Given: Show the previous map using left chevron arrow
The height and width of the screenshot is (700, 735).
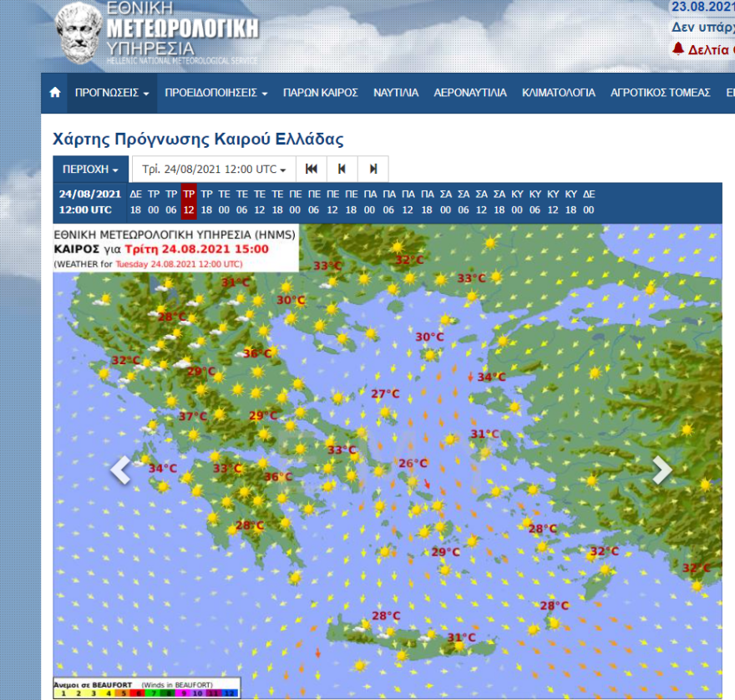Looking at the screenshot, I should (x=119, y=469).
